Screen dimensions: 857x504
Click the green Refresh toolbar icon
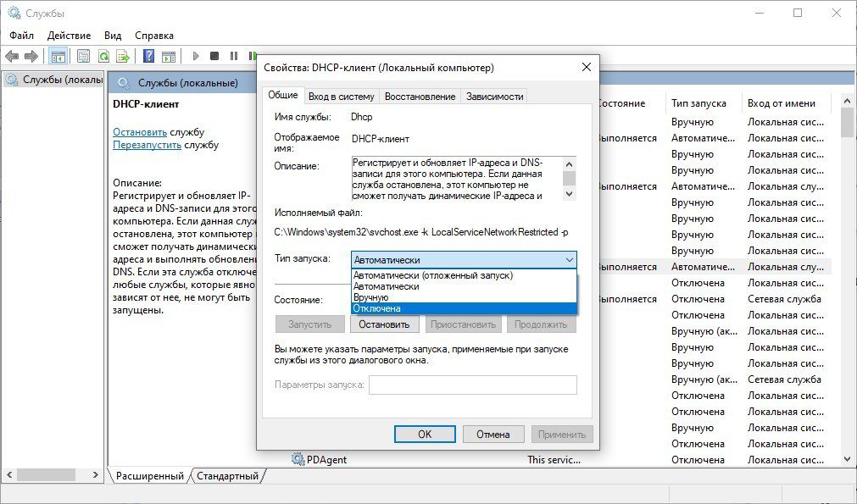point(103,56)
